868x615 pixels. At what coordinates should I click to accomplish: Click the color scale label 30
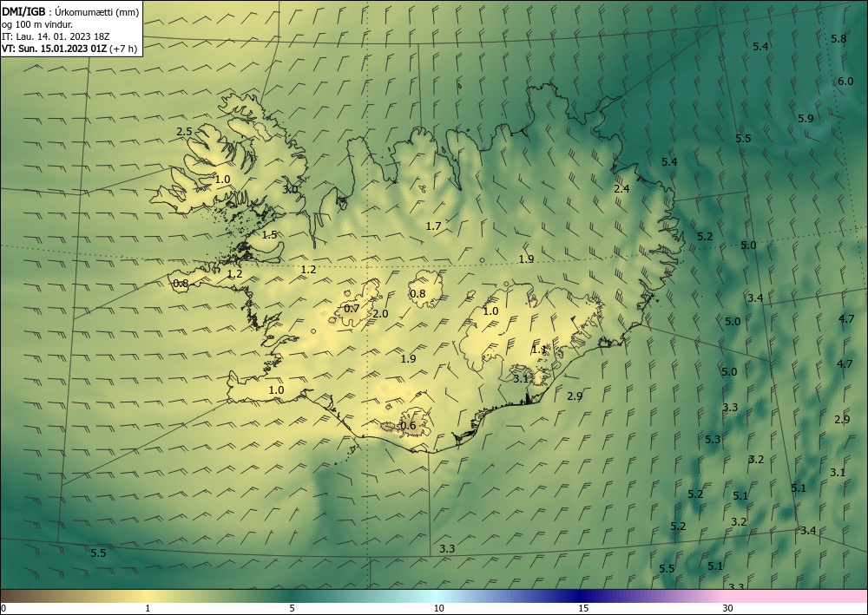coord(728,608)
